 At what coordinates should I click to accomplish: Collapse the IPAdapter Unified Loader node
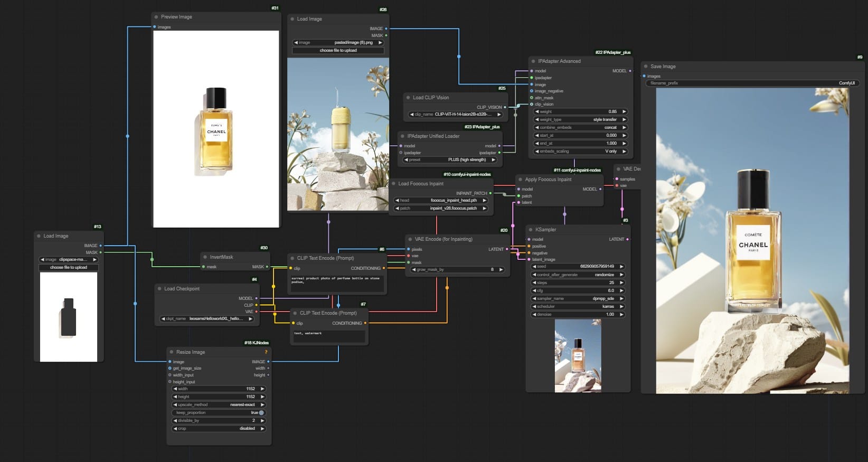[x=402, y=136]
